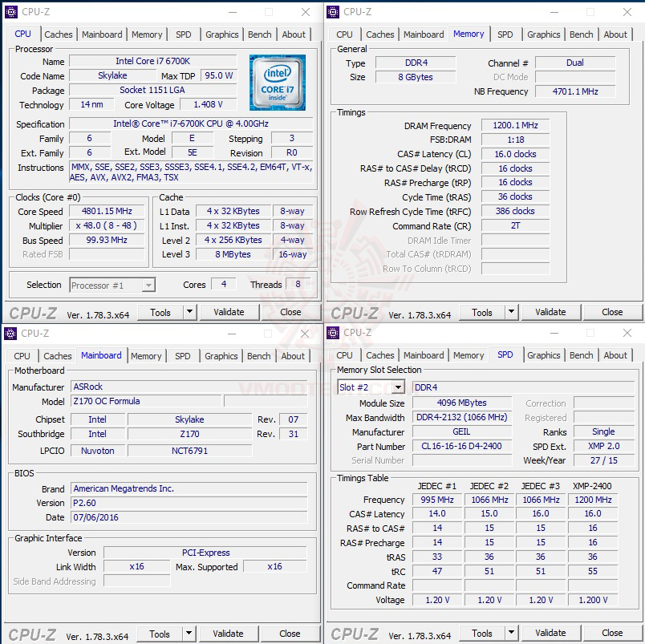Open Tools dropdown arrow in SPD window
Viewport: 645px width, 644px height.
click(x=511, y=633)
